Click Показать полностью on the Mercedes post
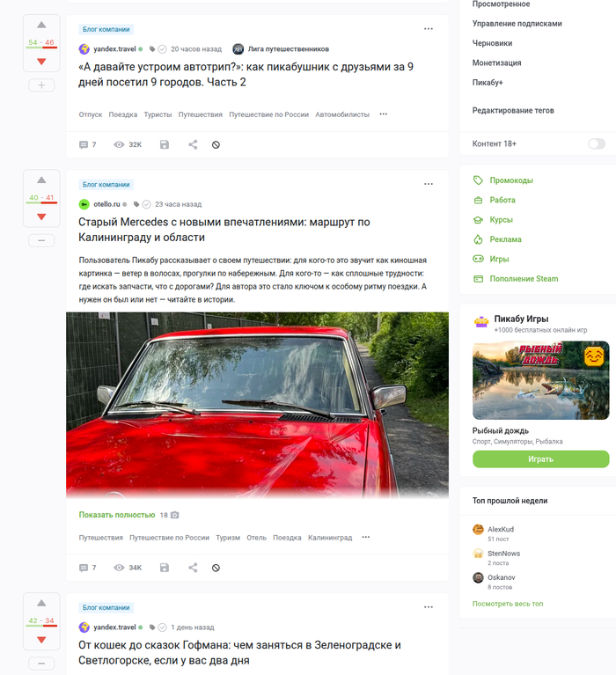Viewport: 616px width, 675px height. click(117, 515)
